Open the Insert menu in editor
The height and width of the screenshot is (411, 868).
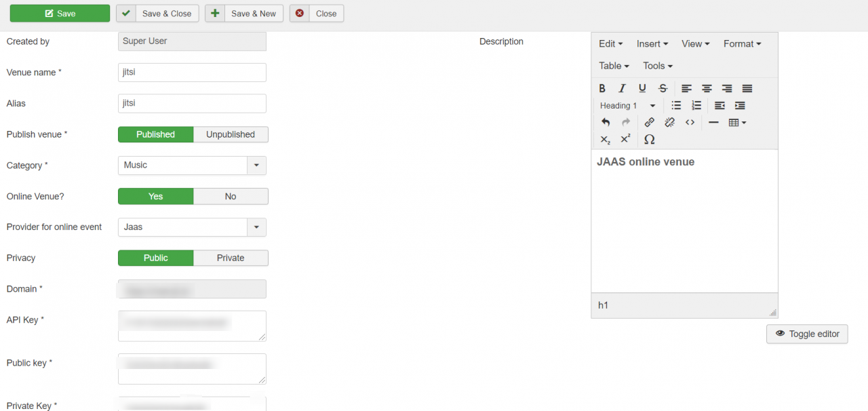click(x=652, y=44)
